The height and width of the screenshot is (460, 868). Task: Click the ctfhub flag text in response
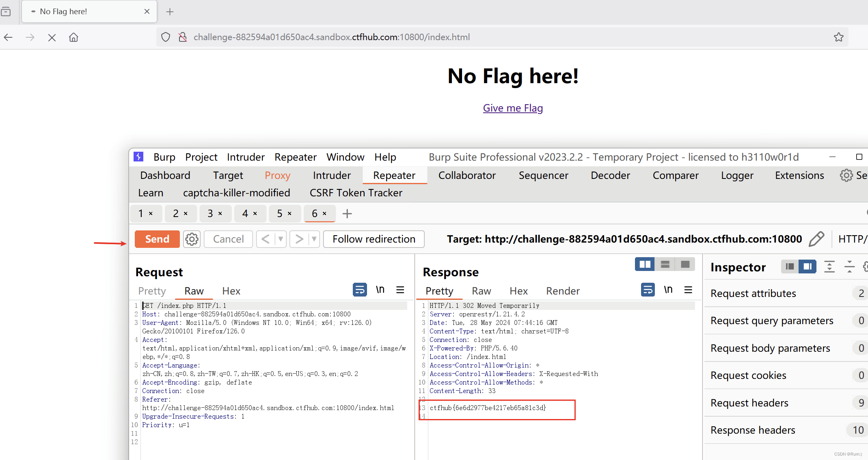pos(488,408)
